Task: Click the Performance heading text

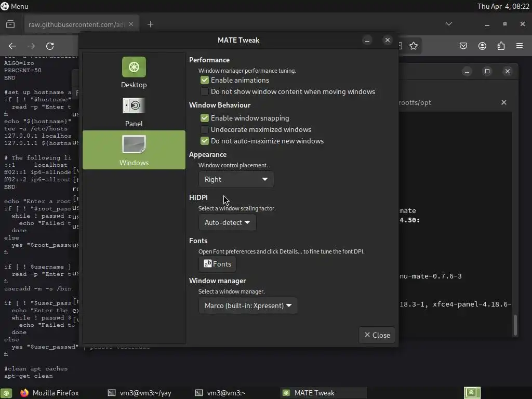Action: (x=209, y=60)
